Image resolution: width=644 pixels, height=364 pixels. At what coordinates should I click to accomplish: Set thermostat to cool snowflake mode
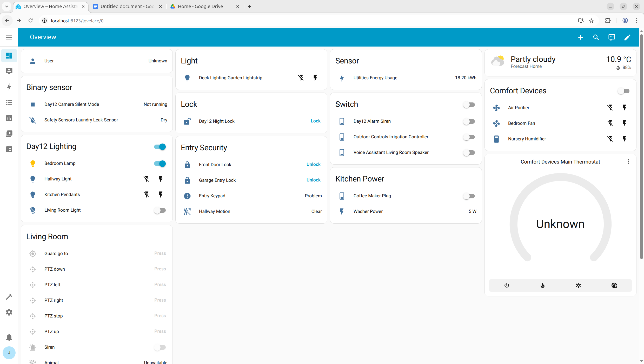578,285
